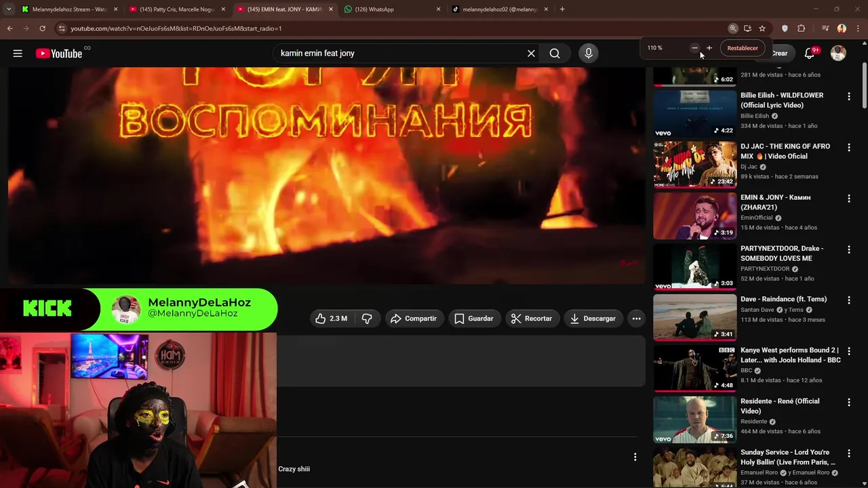
Task: Open options for Kanye West Bound 2 video
Action: pos(848,351)
